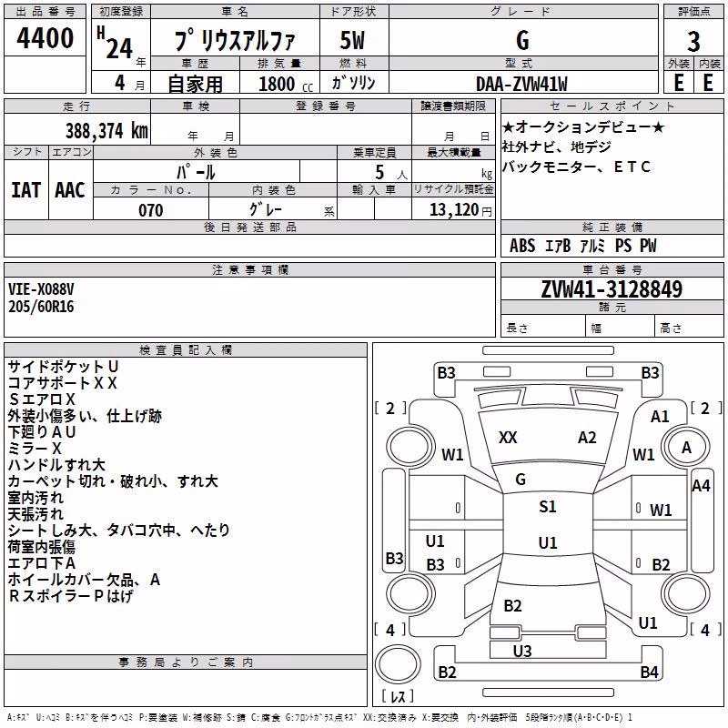
Task: Click spare tire circle above レス
Action: [x=398, y=663]
